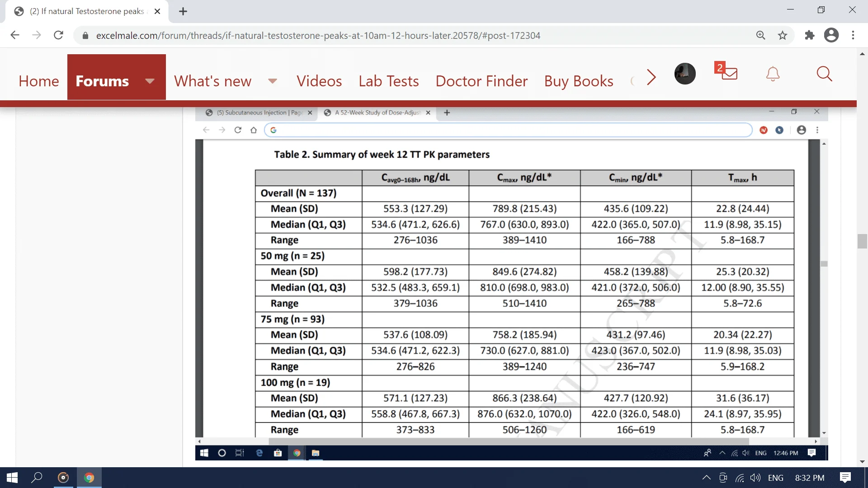868x488 pixels.
Task: Bookmark this page with the star icon
Action: (x=783, y=35)
